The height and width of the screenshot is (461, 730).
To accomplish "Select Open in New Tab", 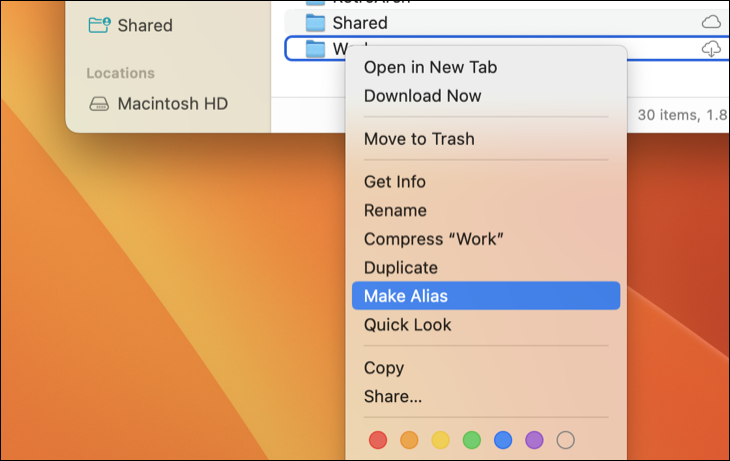I will (430, 67).
